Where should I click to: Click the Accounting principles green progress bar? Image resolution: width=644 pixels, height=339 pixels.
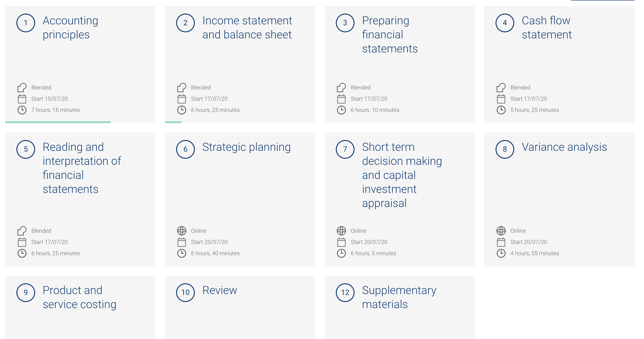[58, 122]
